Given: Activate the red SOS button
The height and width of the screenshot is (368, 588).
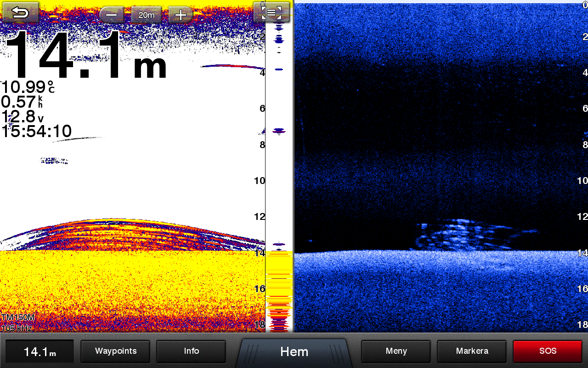Looking at the screenshot, I should tap(548, 351).
